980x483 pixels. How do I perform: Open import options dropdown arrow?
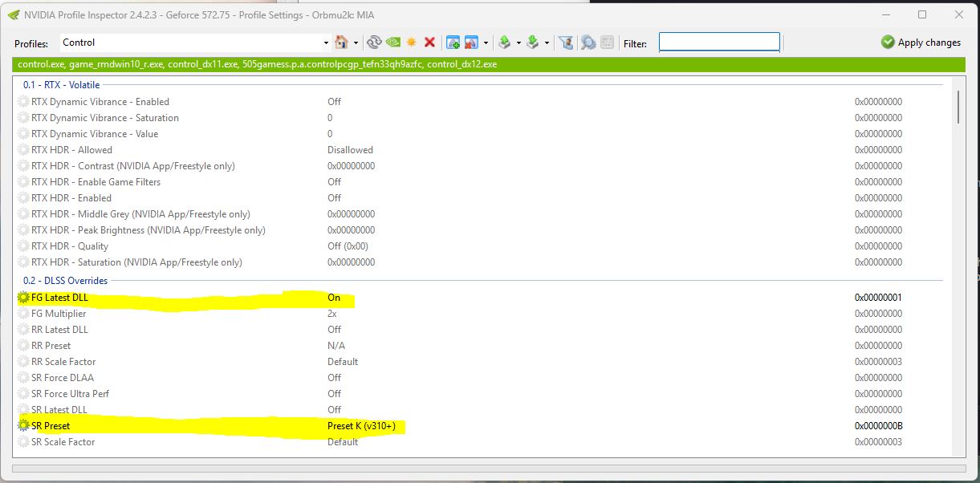(x=547, y=43)
